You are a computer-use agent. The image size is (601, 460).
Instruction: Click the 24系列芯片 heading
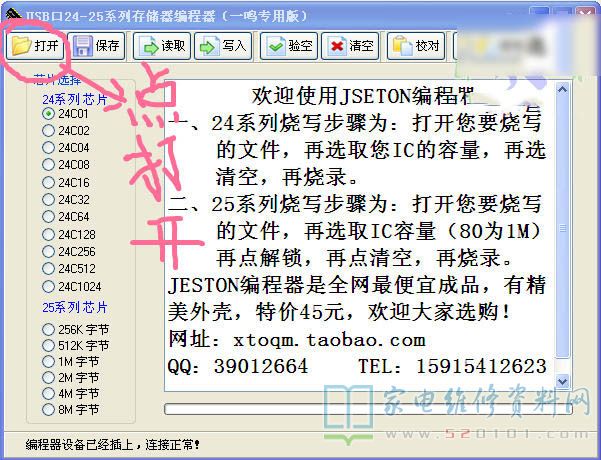coord(75,100)
